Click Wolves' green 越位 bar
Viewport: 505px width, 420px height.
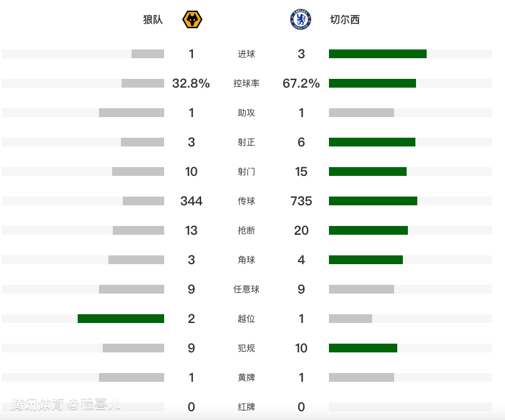coord(121,319)
